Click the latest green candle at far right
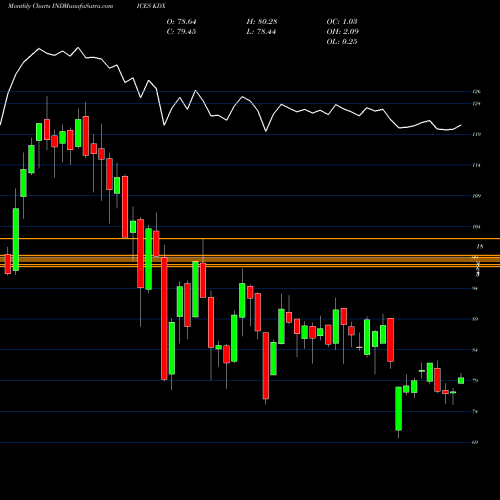Viewport: 500px width, 500px height. [461, 380]
